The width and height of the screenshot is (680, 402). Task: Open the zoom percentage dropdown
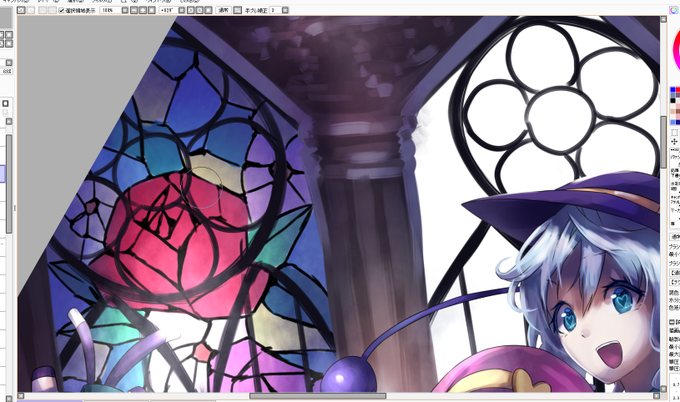point(125,10)
